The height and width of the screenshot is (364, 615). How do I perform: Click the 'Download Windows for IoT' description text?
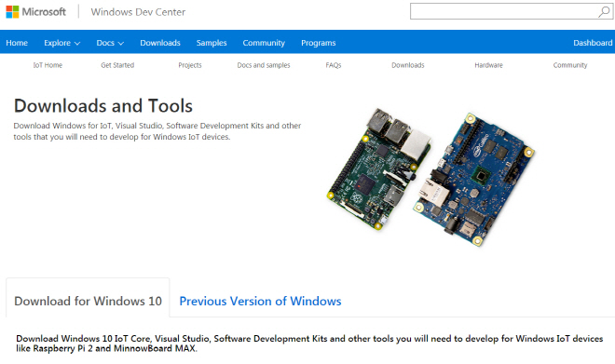point(157,131)
